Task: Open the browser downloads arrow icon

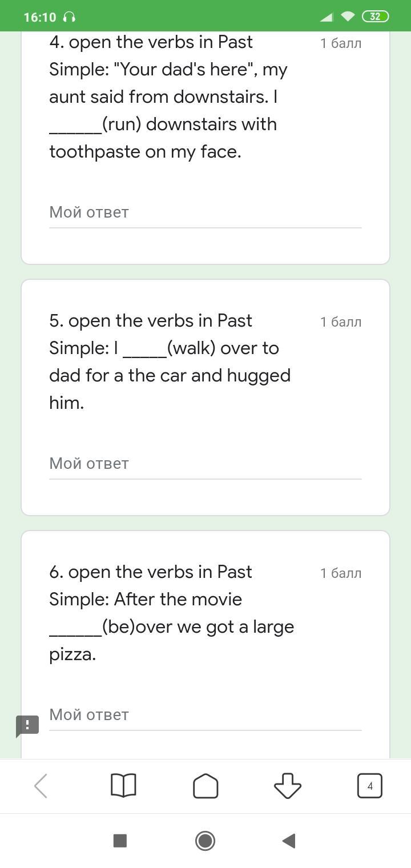Action: (x=287, y=786)
